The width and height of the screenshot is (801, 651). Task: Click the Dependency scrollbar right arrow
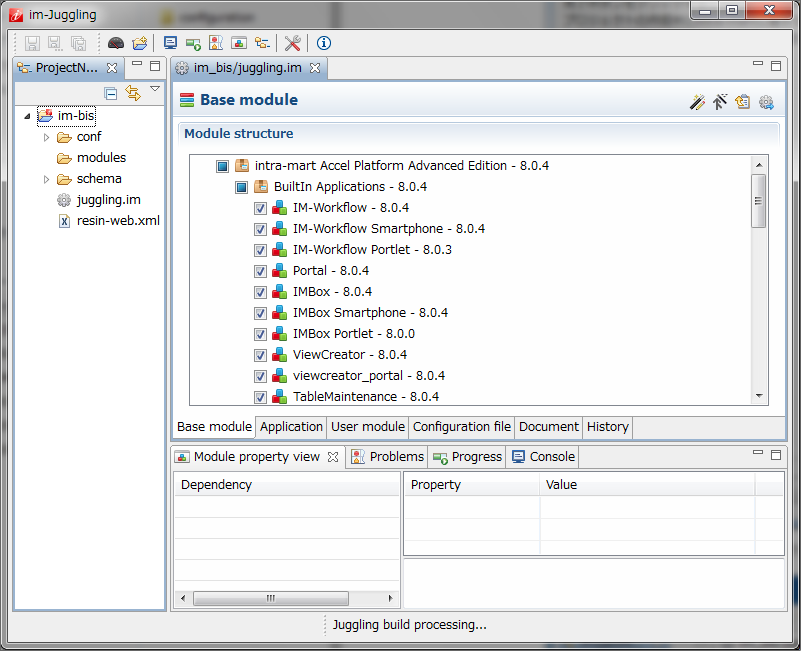point(390,598)
